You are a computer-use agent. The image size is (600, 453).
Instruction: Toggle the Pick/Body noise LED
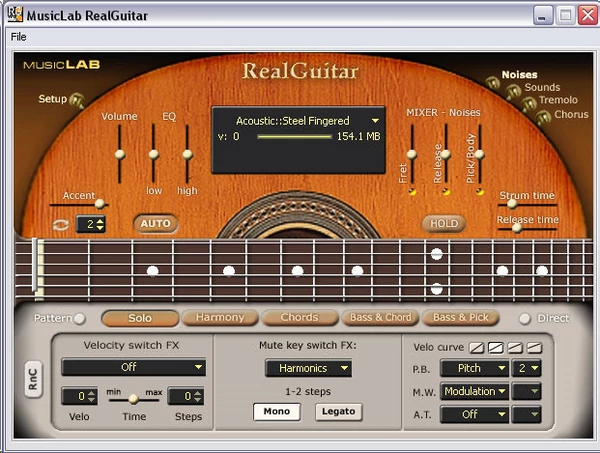479,191
